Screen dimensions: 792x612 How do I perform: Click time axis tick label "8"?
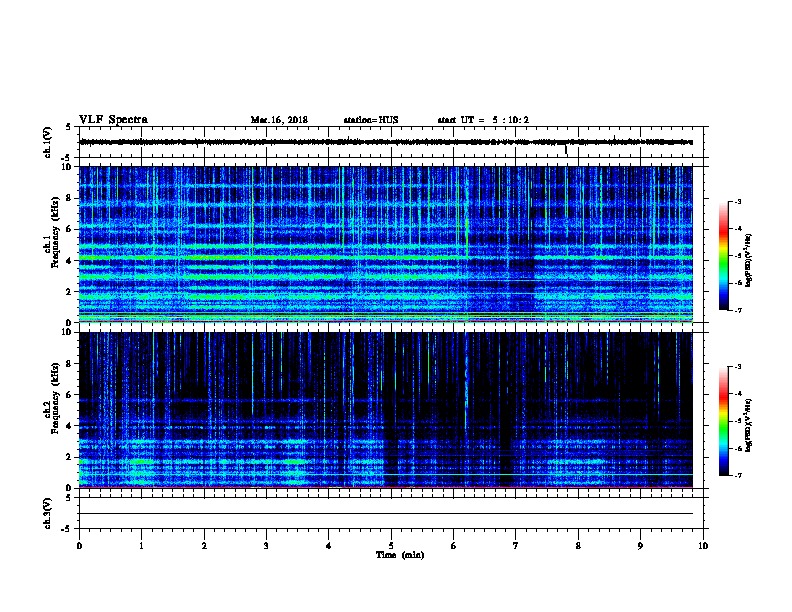578,545
